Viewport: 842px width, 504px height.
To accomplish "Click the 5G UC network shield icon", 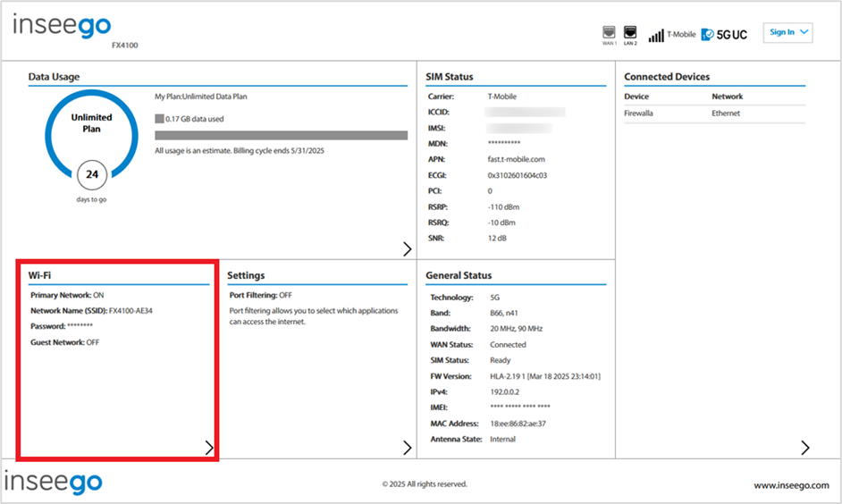I will point(708,35).
